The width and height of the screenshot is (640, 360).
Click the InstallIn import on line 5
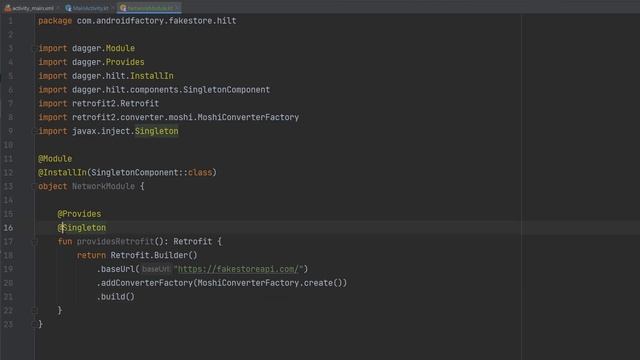click(152, 76)
